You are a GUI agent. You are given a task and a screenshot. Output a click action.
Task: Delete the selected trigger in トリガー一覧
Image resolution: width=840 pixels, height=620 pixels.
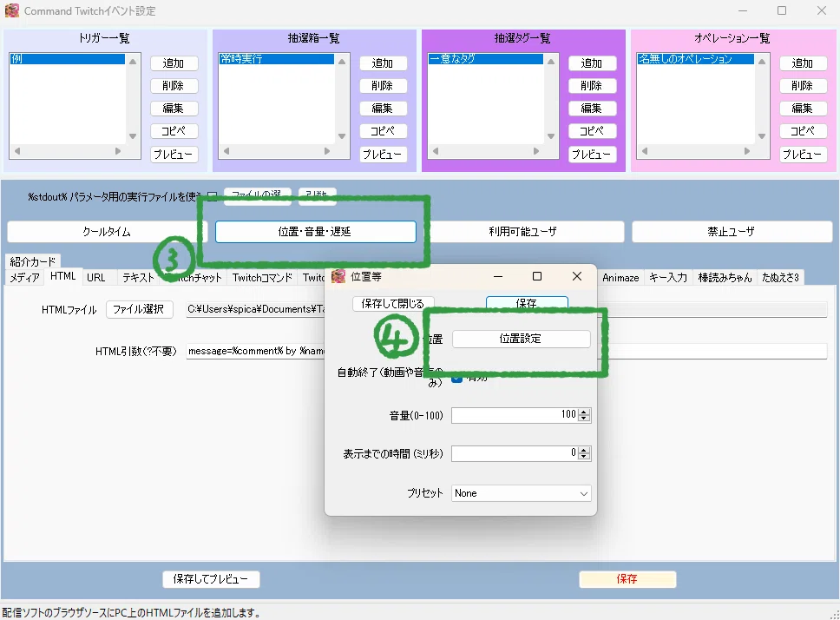(x=174, y=86)
